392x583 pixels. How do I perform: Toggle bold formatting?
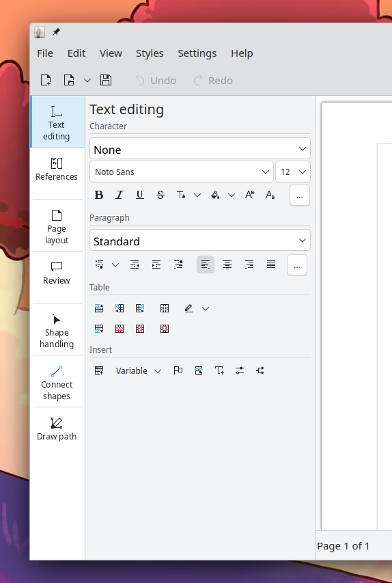coord(99,195)
